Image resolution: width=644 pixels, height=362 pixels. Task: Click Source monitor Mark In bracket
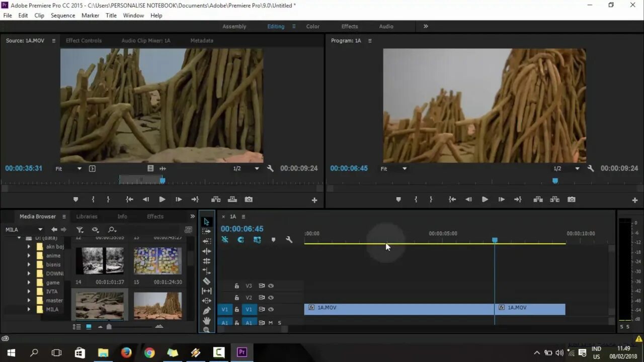tap(93, 200)
